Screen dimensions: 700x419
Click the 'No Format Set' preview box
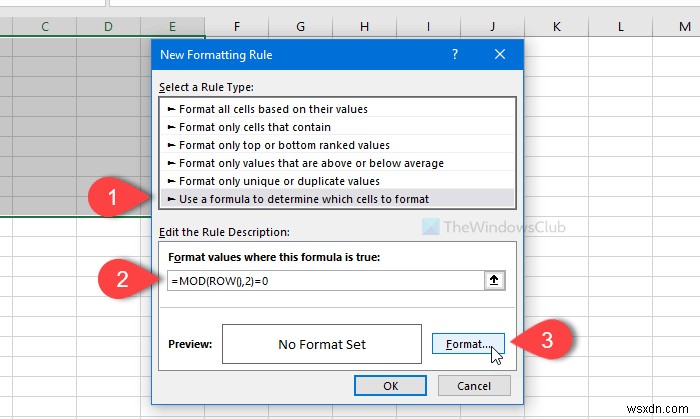(322, 344)
